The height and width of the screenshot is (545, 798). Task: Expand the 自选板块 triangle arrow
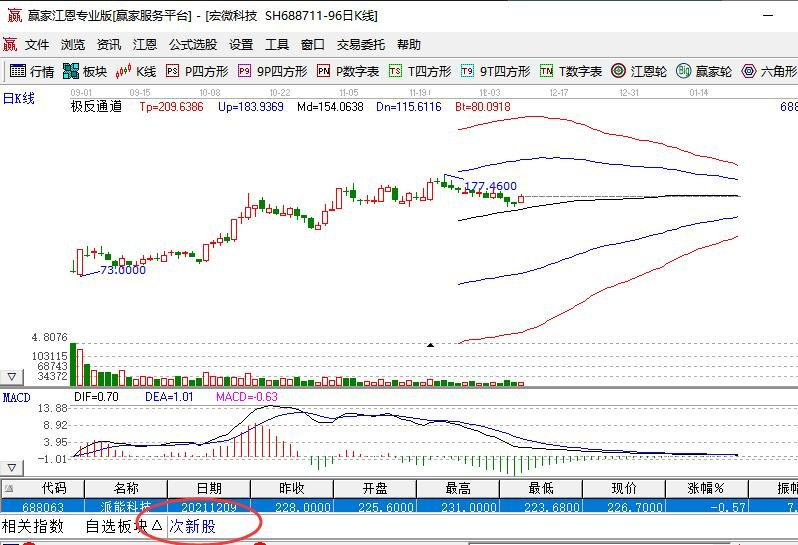[157, 524]
